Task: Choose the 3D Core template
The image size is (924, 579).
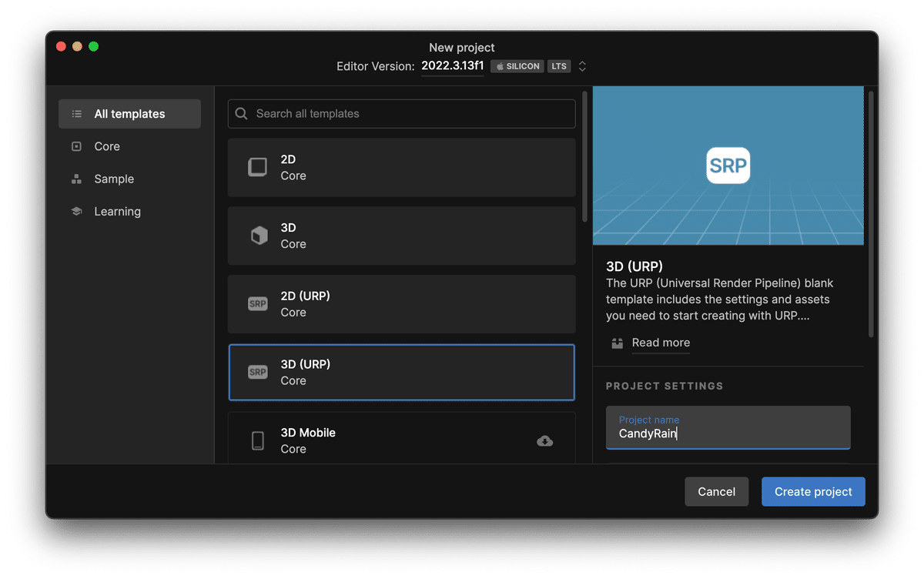Action: [x=401, y=236]
